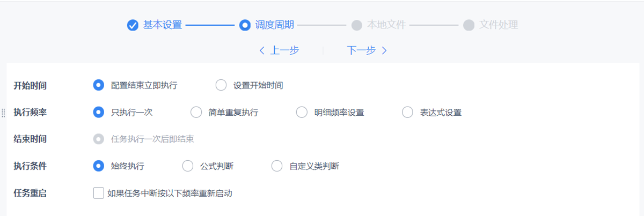Enable 如果任务中断按以下频率重新启动 checkbox

click(x=98, y=193)
